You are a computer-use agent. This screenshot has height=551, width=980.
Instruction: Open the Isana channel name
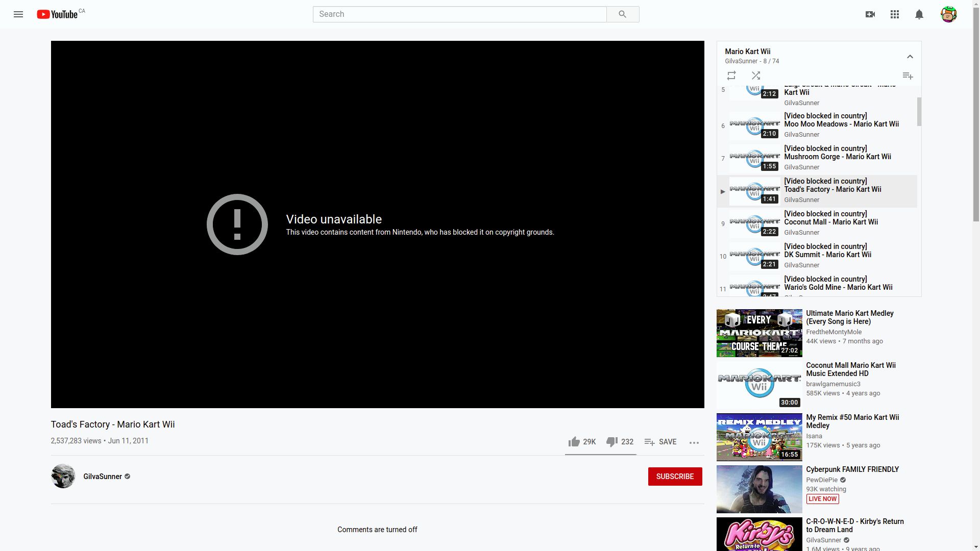point(814,436)
